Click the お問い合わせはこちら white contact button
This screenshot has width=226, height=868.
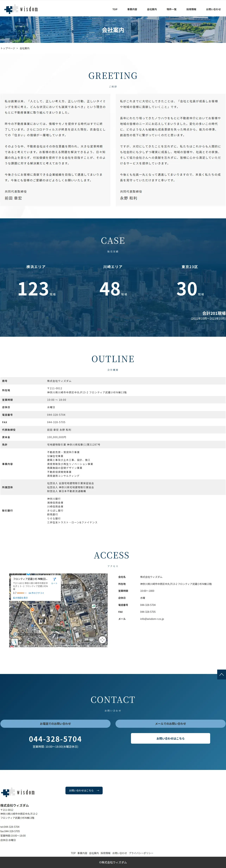pos(171,738)
